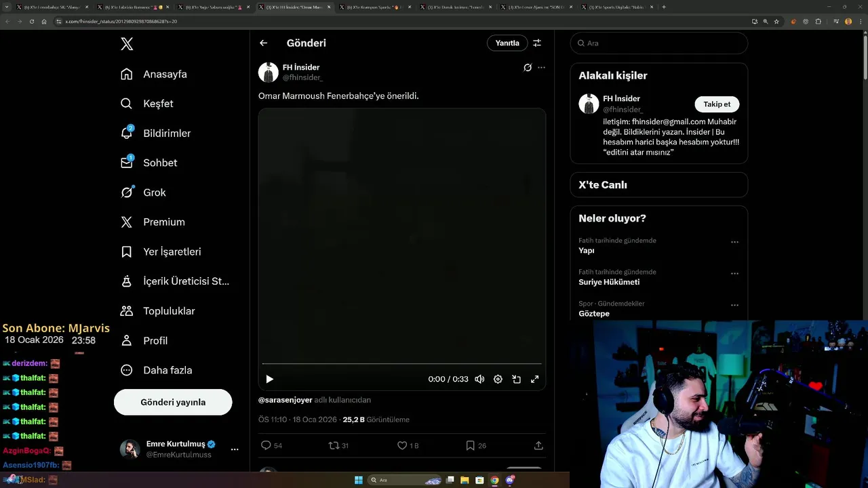Image resolution: width=868 pixels, height=488 pixels.
Task: Click the video progress bar
Action: 402,364
